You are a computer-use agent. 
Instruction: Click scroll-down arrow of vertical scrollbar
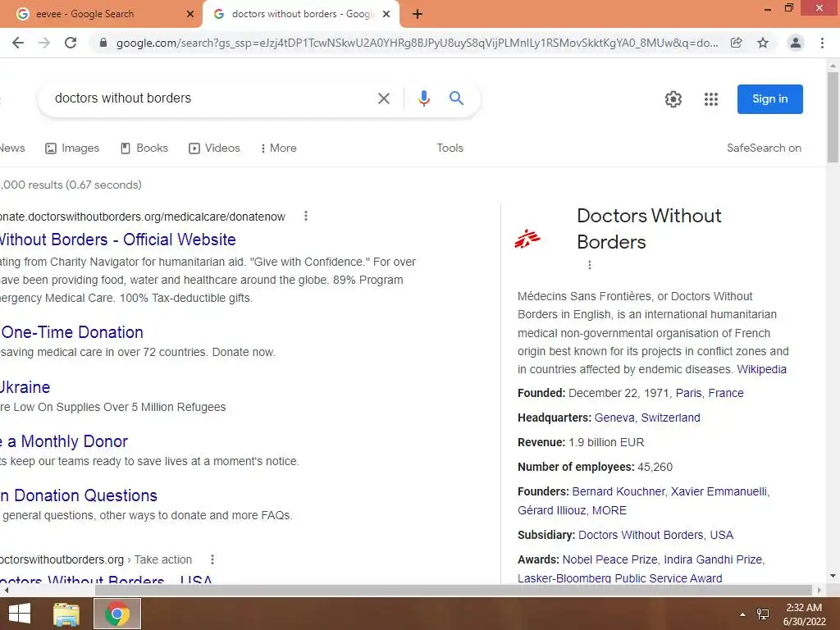coord(833,576)
